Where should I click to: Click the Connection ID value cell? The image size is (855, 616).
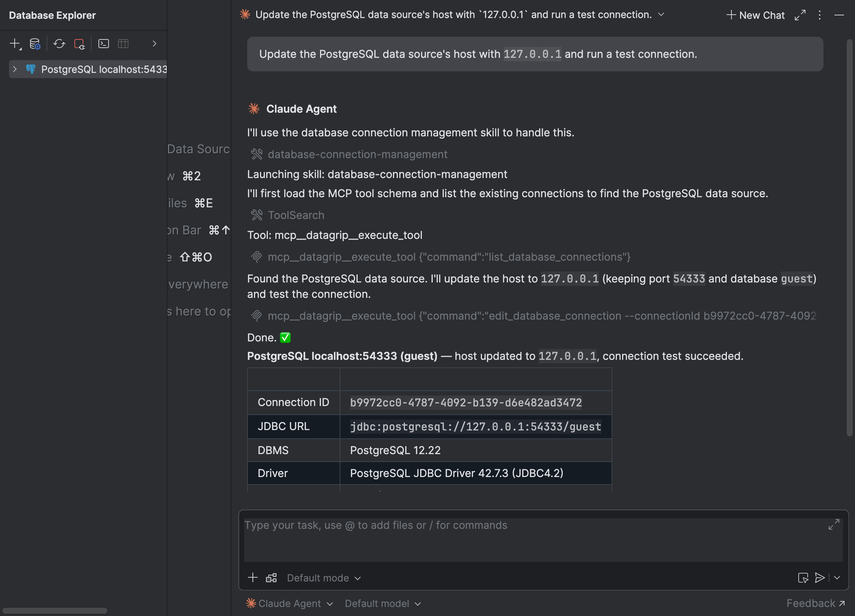(475, 403)
